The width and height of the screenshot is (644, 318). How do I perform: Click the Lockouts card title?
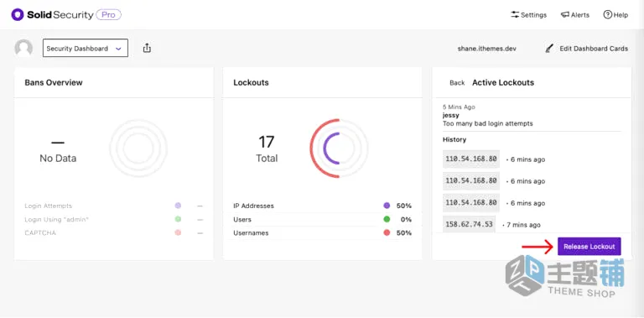click(251, 82)
